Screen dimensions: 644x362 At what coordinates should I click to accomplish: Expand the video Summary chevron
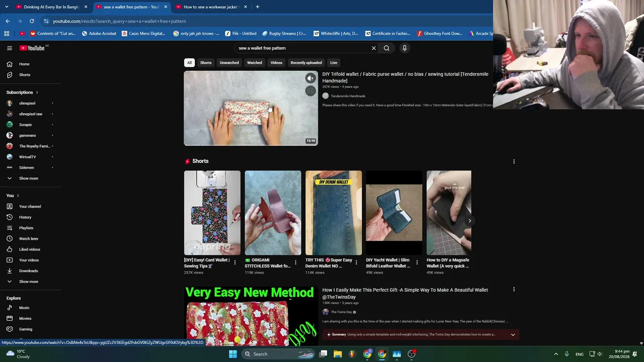pyautogui.click(x=513, y=335)
